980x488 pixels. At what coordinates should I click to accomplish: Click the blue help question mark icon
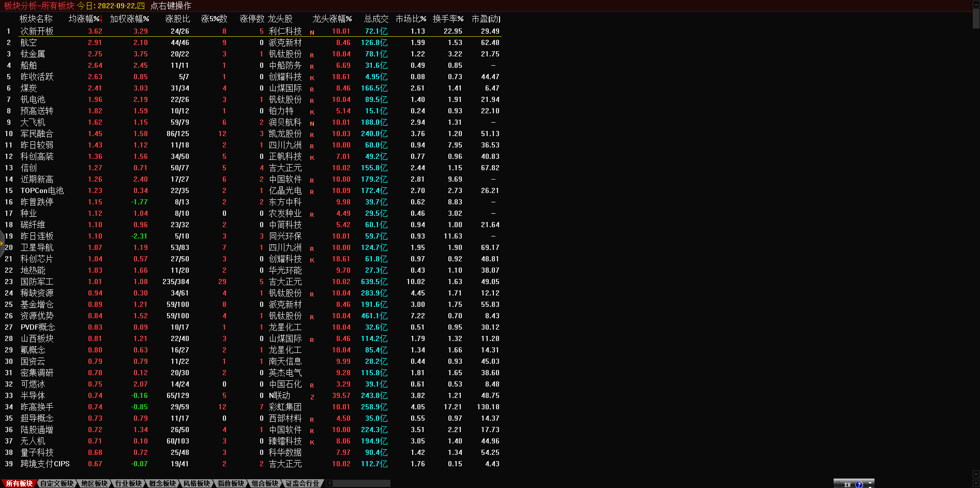(859, 484)
